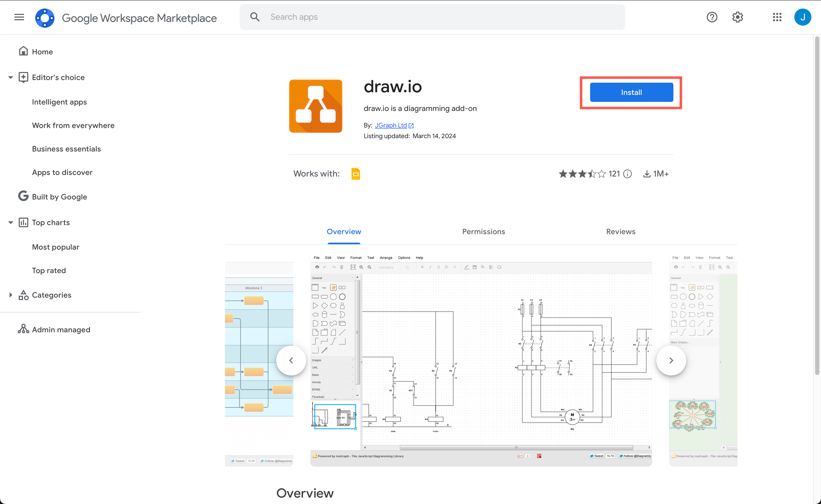Open the rating info icon
821x504 pixels.
coord(627,174)
